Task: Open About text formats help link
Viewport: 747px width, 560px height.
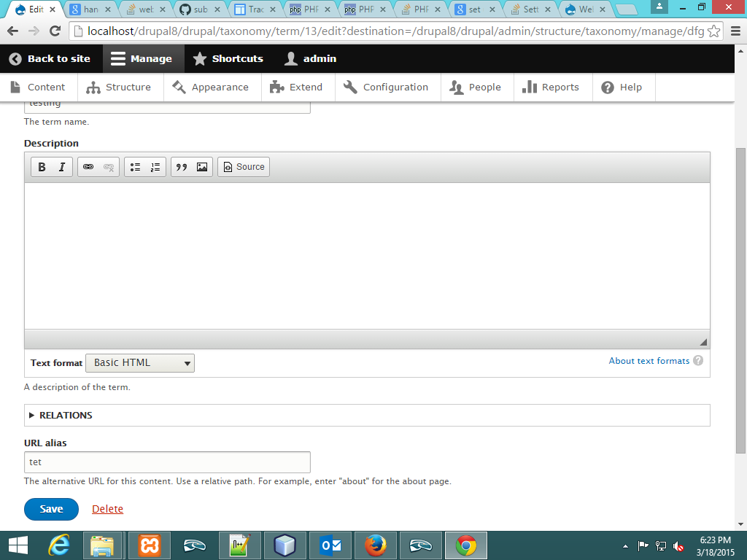Action: pos(649,360)
